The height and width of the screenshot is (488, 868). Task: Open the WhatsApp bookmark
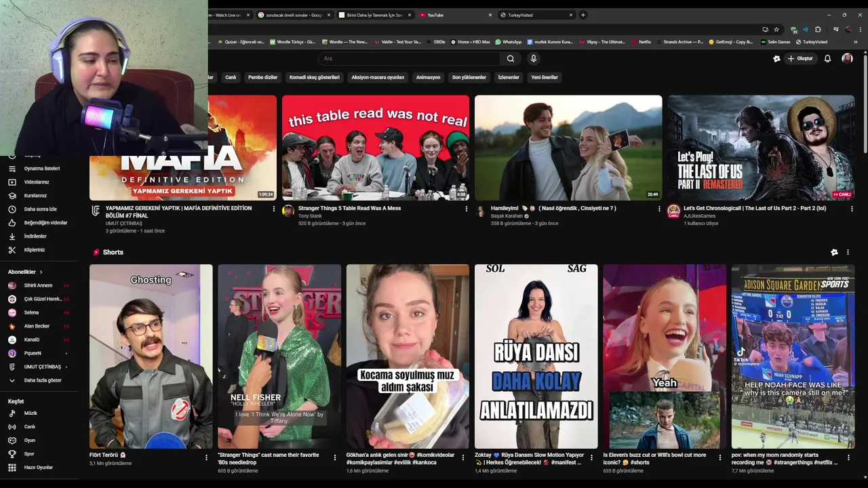tap(508, 42)
